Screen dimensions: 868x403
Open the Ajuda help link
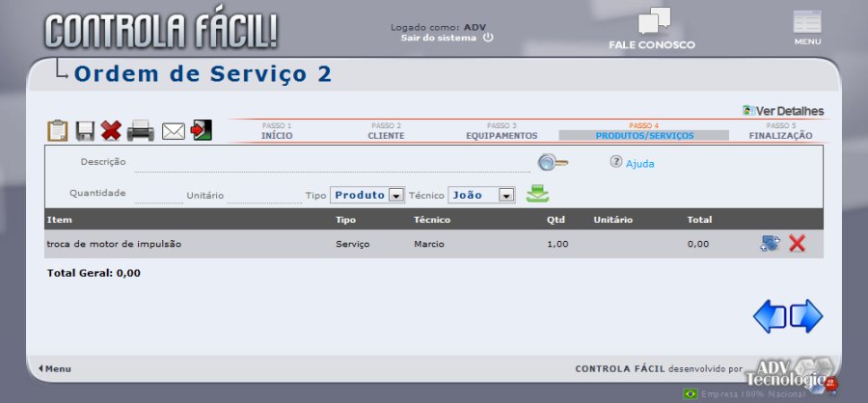[x=639, y=164]
